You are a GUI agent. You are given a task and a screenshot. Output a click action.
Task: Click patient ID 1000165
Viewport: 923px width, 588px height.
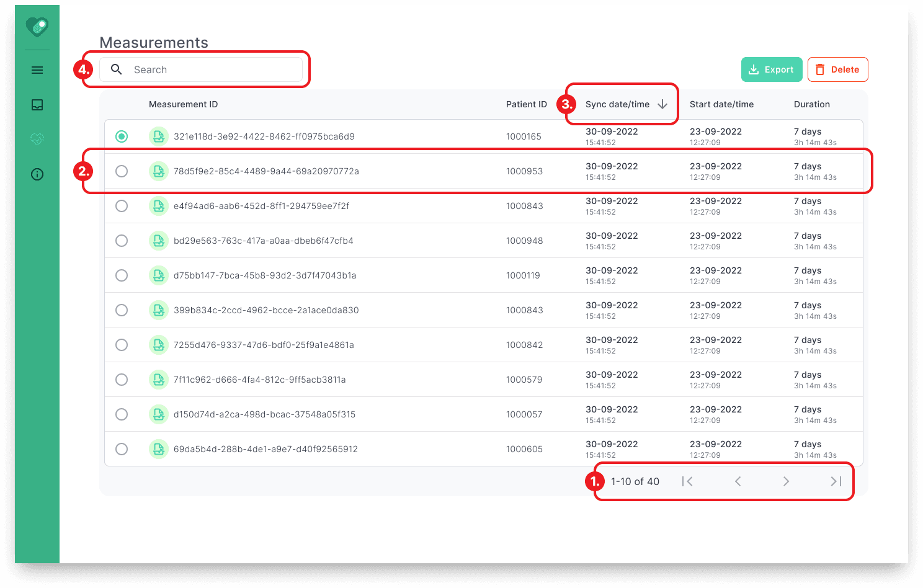(x=524, y=136)
